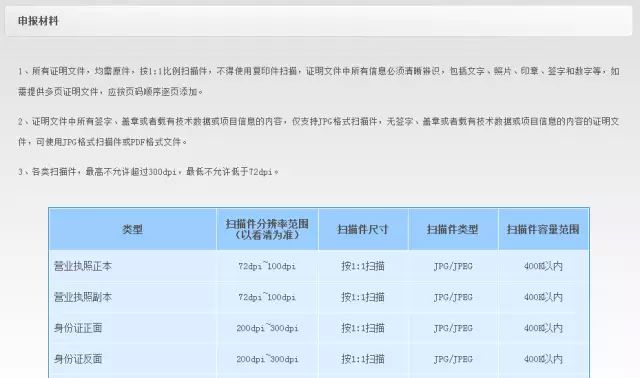This screenshot has height=378, width=640.
Task: Click the first instruction paragraph about 证明文件
Action: coord(318,81)
